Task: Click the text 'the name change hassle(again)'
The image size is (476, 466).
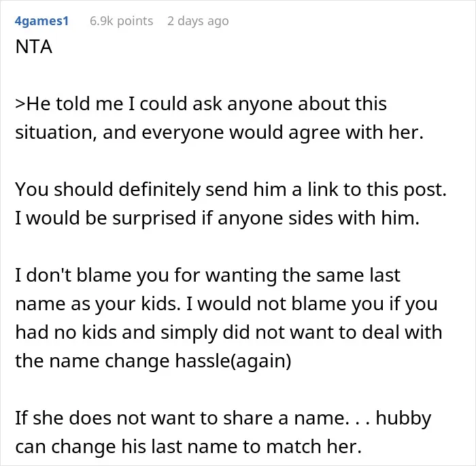Action: pyautogui.click(x=153, y=361)
